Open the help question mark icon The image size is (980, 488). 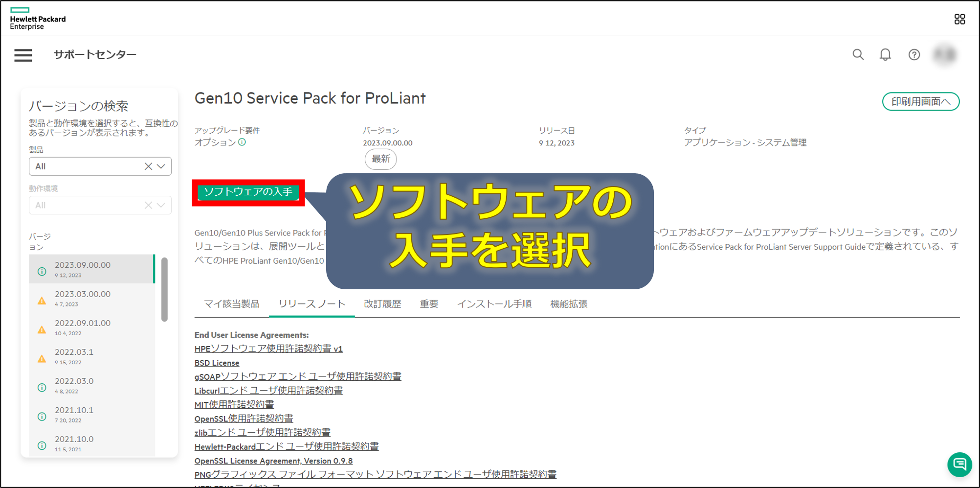point(914,54)
